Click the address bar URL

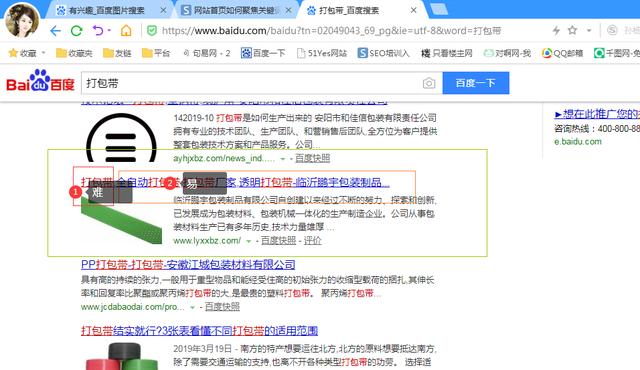(x=331, y=31)
